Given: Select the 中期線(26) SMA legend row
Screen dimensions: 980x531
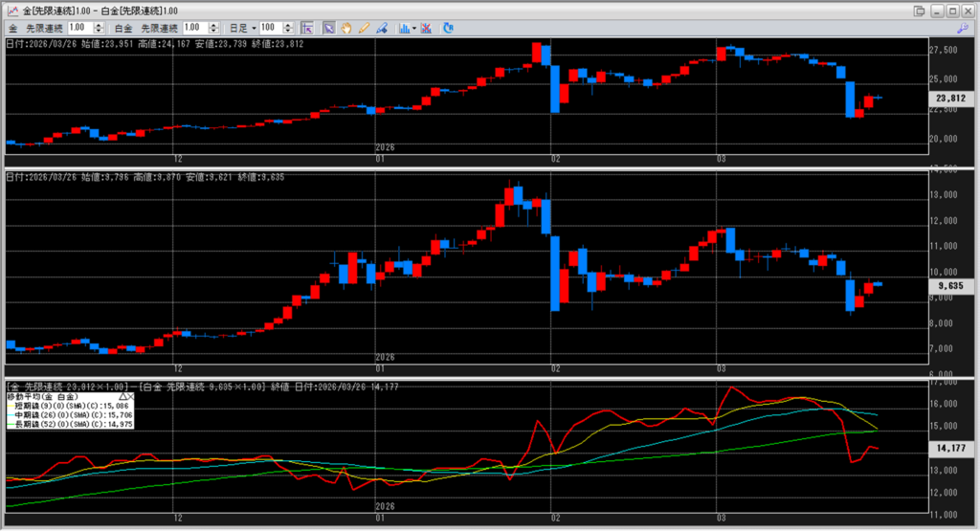Looking at the screenshot, I should point(70,415).
